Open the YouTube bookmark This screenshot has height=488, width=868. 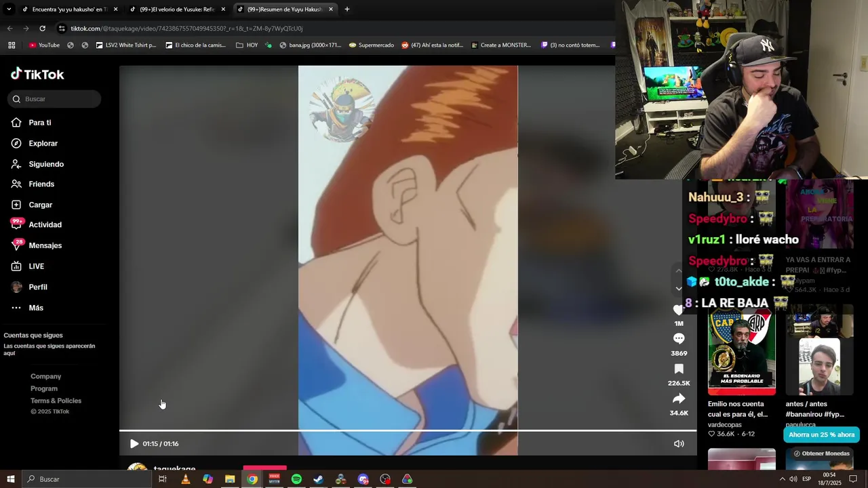pyautogui.click(x=44, y=45)
